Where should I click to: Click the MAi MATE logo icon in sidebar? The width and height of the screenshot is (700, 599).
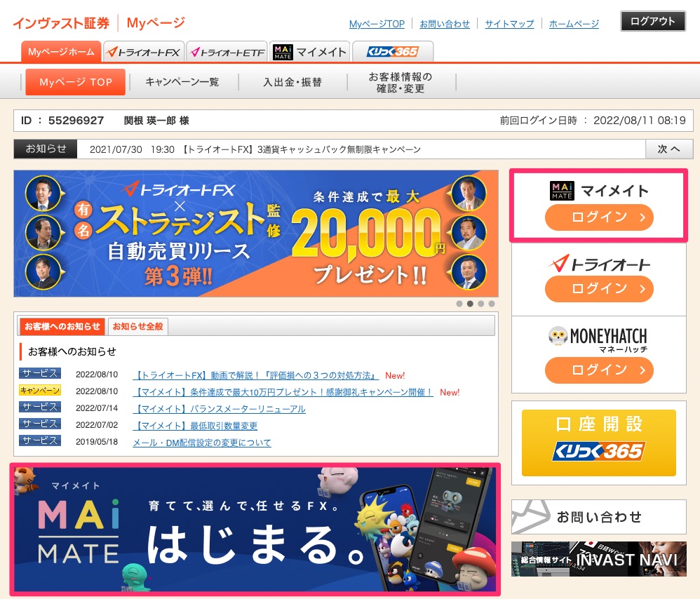pos(561,191)
